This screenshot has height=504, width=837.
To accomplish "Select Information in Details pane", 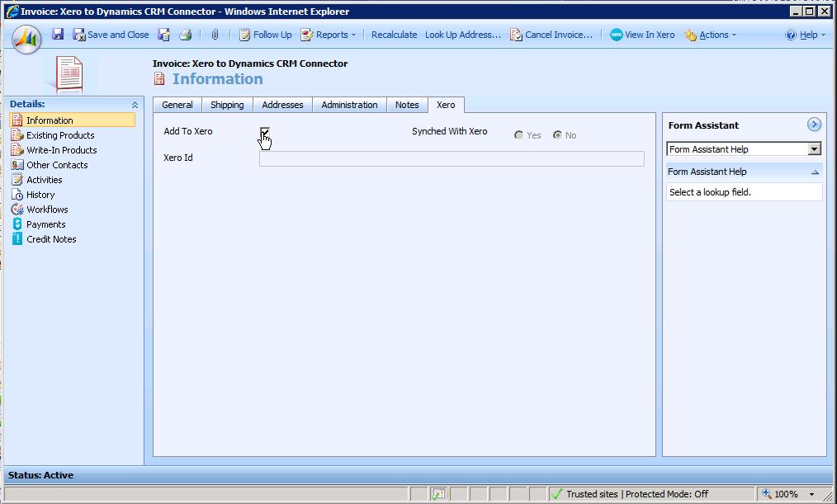I will click(x=72, y=120).
